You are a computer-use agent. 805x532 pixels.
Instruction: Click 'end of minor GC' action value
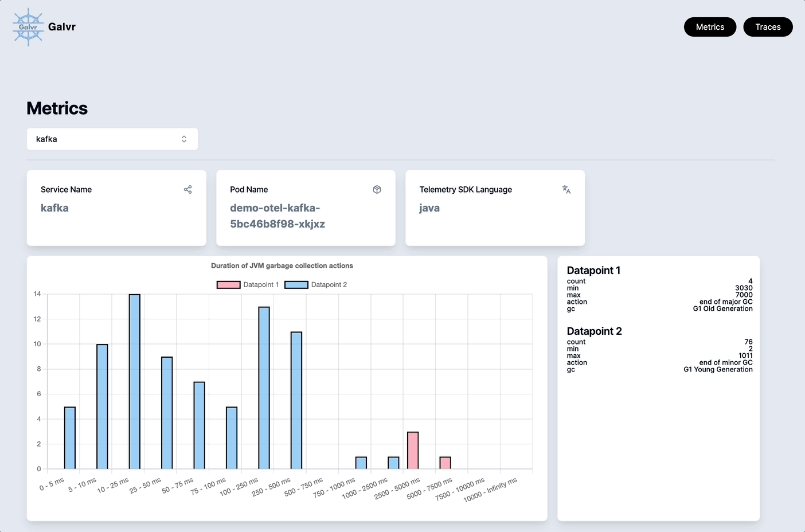pos(726,363)
